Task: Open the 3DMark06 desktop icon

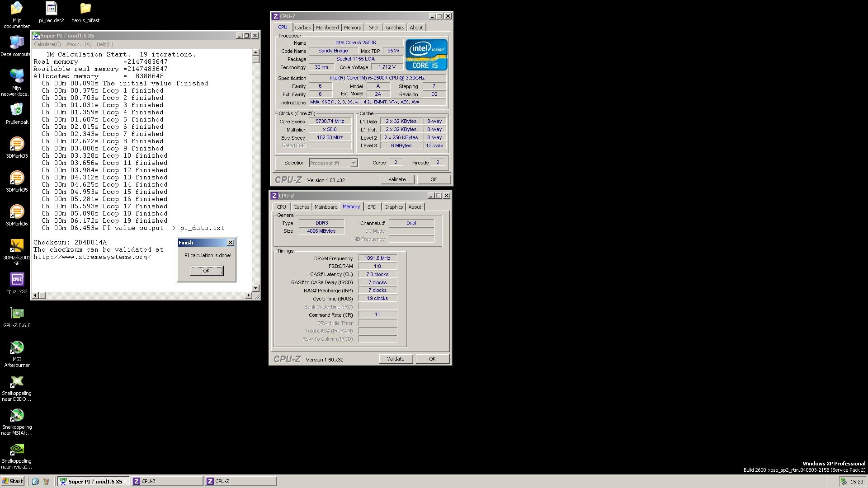Action: point(17,212)
